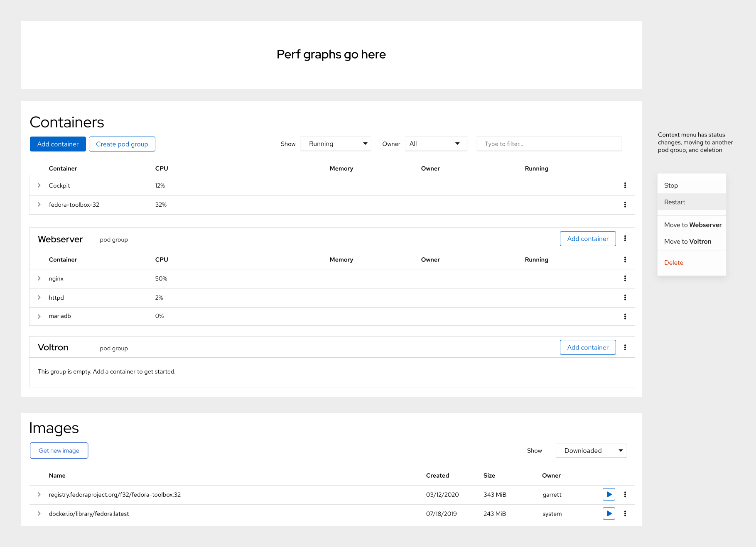Click the Created column header in Images
This screenshot has width=756, height=547.
coord(437,476)
